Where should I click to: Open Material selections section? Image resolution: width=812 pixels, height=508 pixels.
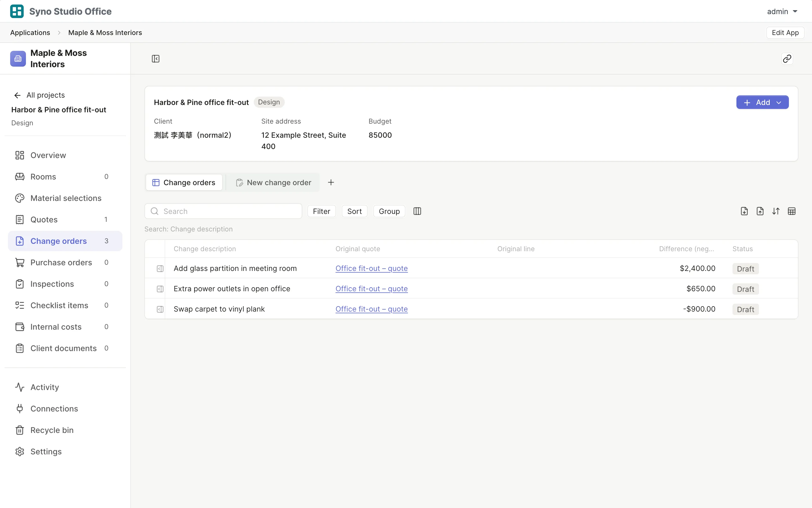click(x=65, y=198)
